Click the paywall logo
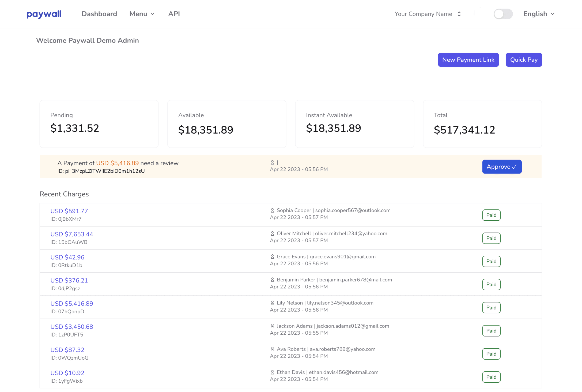The height and width of the screenshot is (392, 582). [x=44, y=14]
